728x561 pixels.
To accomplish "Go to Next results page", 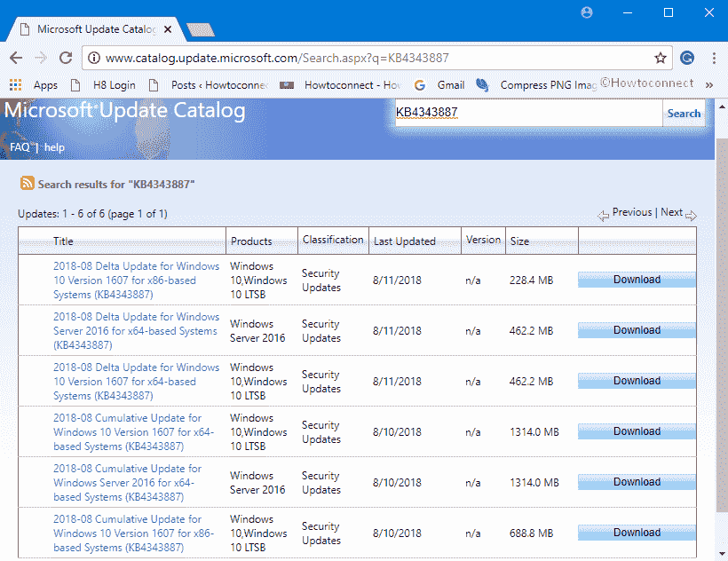I will 671,212.
